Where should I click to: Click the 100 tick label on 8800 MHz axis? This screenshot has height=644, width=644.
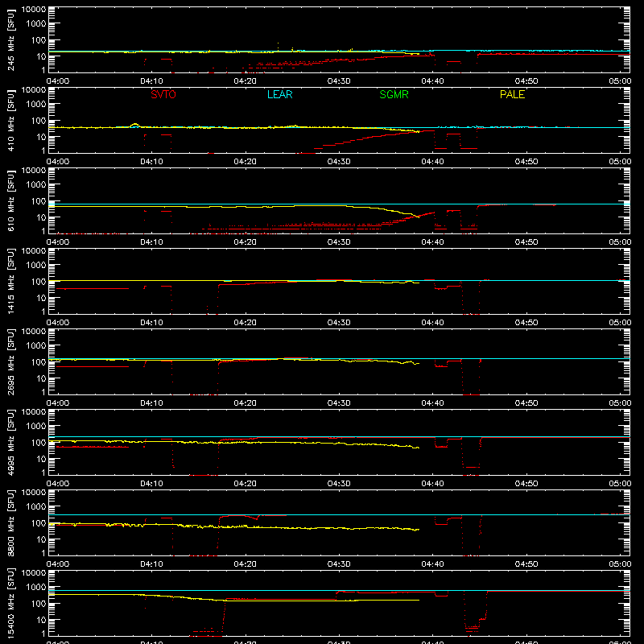(x=39, y=523)
